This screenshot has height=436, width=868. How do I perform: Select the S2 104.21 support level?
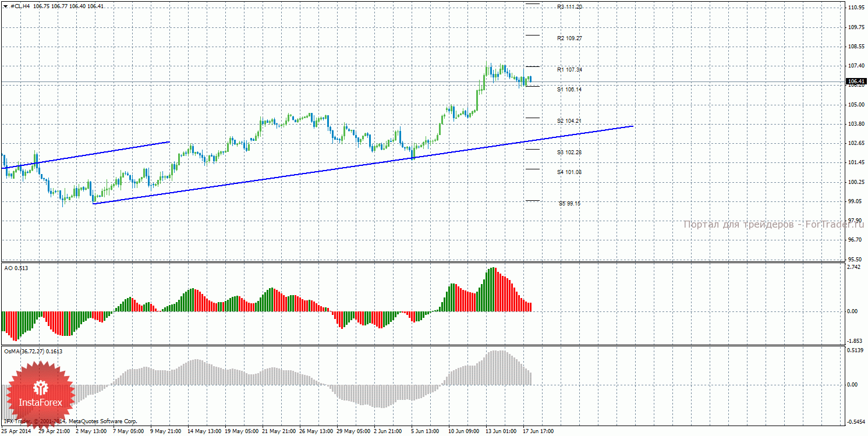[x=569, y=121]
